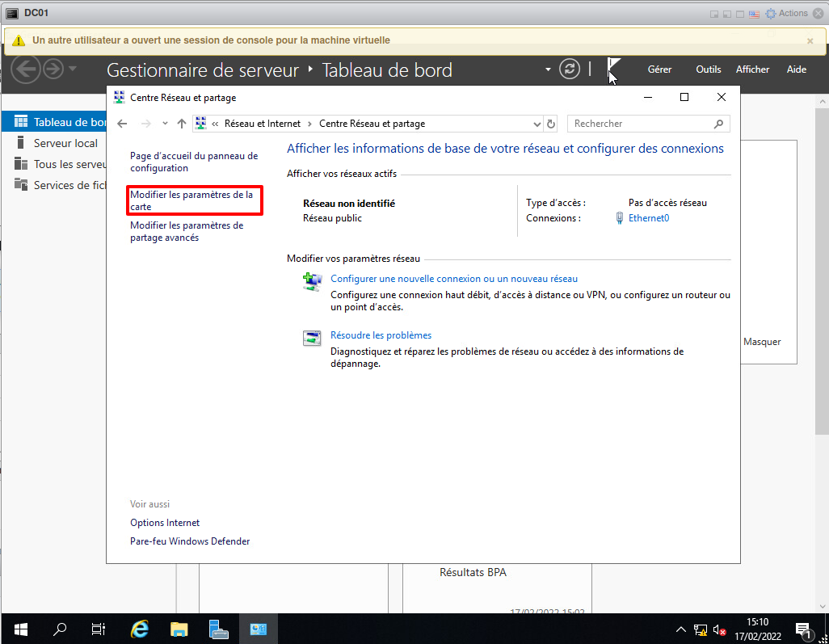829x644 pixels.
Task: Refresh the address bar in Centre Réseau
Action: [x=551, y=124]
